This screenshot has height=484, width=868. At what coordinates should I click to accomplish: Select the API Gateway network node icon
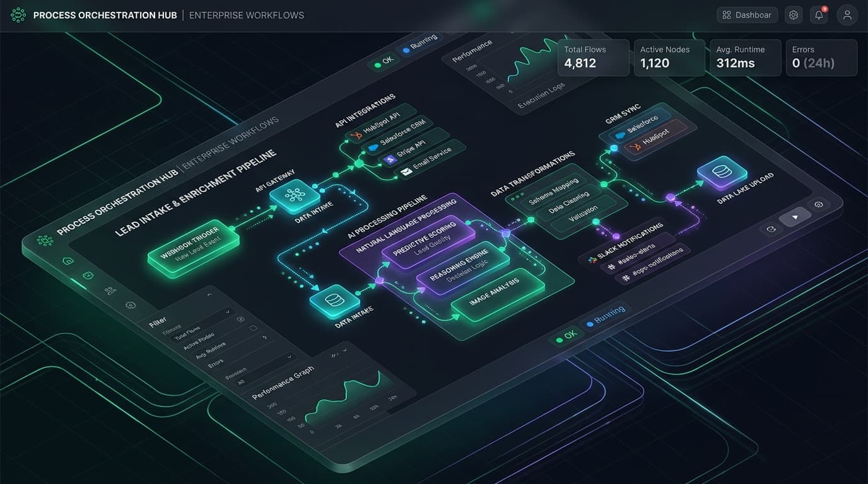(295, 195)
